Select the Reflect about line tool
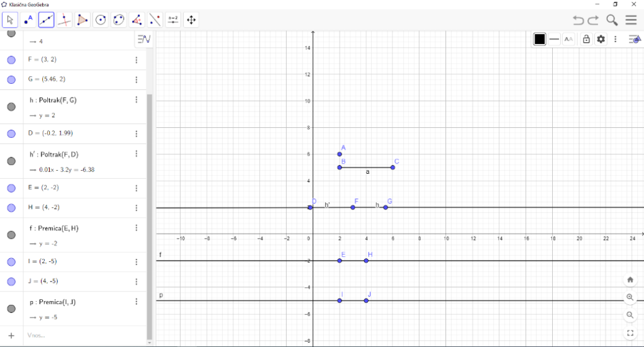This screenshot has width=644, height=347. pyautogui.click(x=155, y=20)
